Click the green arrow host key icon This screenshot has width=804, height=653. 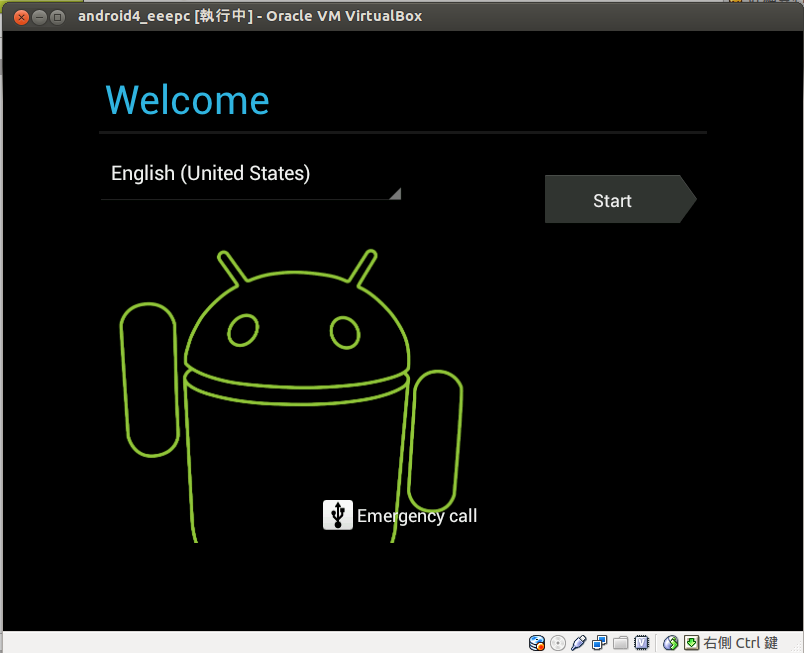pos(691,643)
